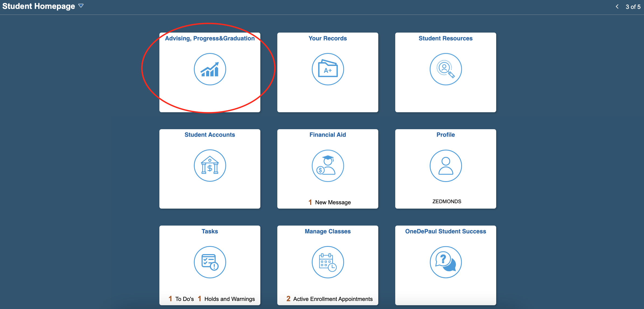Click the OneDePaul Student Success question icon

tap(446, 262)
